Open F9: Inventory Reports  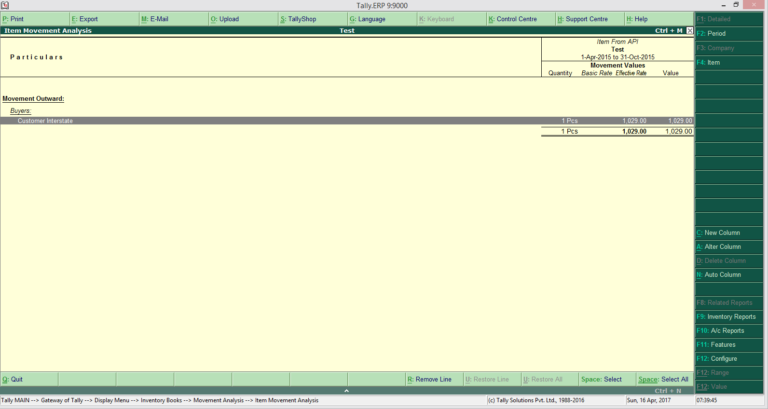click(729, 317)
